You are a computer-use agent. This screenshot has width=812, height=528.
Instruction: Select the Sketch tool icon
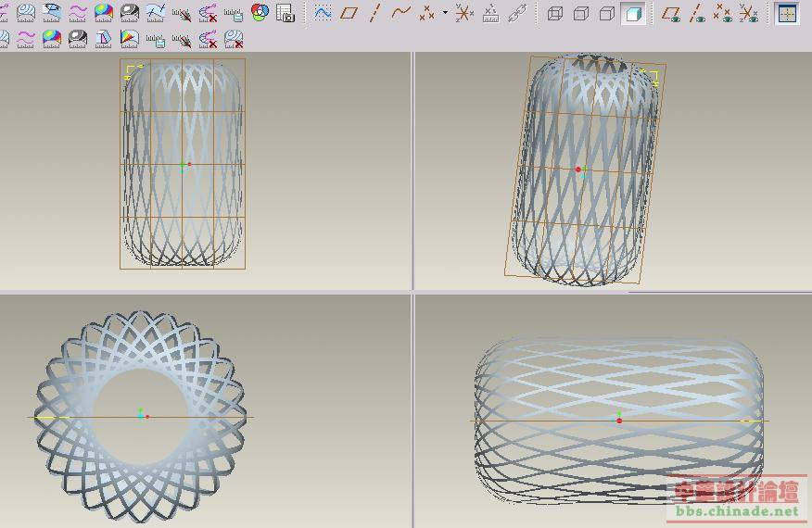pyautogui.click(x=323, y=13)
